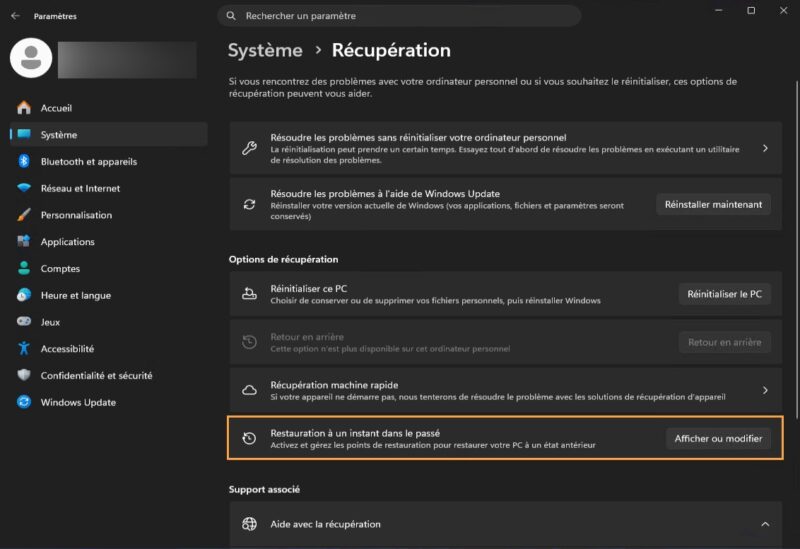Click the Réinitialiser le PC button
This screenshot has width=800, height=549.
[724, 294]
